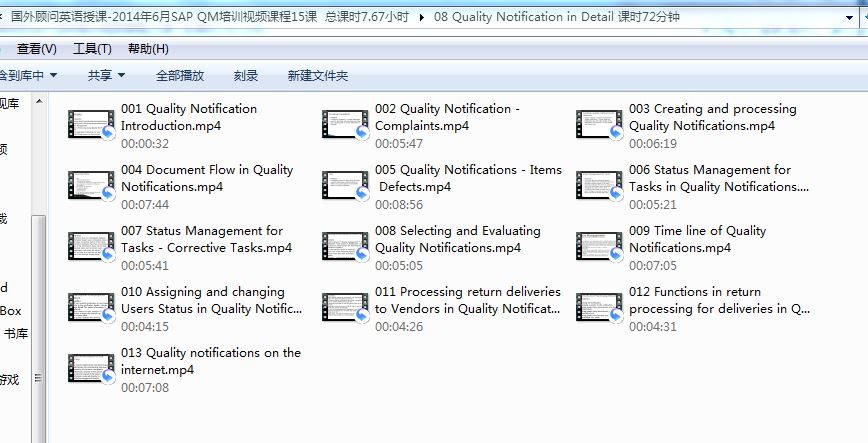Select file name 005 Quality Notifications - Items Defects.mp4
The width and height of the screenshot is (868, 443).
pyautogui.click(x=468, y=178)
